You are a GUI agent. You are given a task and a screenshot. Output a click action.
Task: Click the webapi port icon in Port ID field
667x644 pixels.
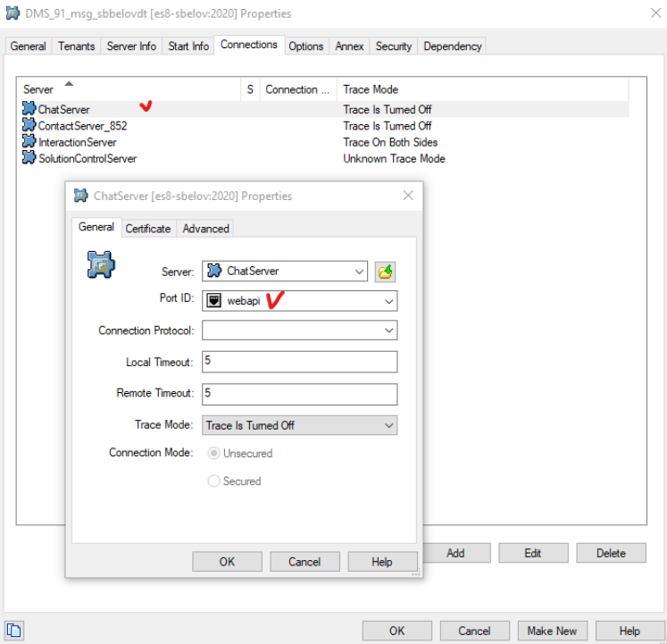213,301
